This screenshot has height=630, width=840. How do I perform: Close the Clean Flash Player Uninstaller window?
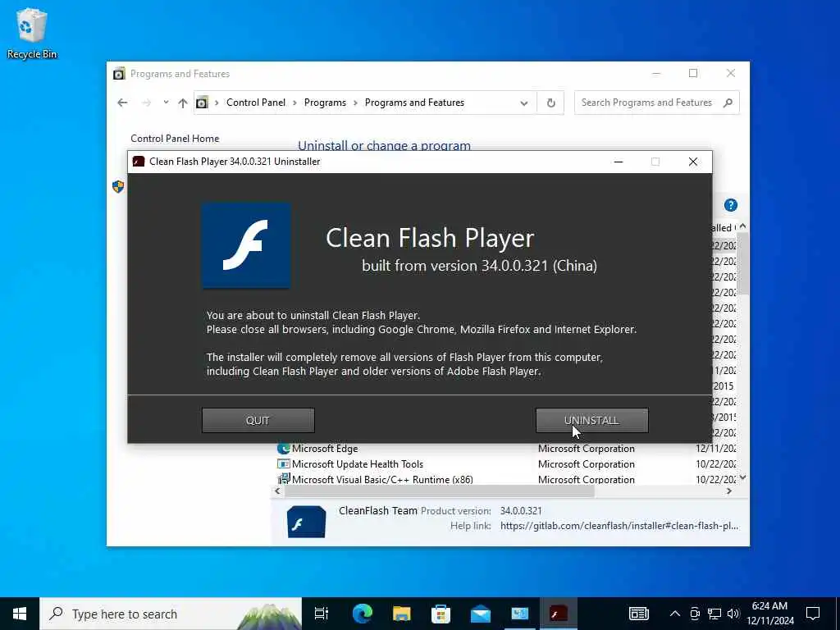point(692,162)
